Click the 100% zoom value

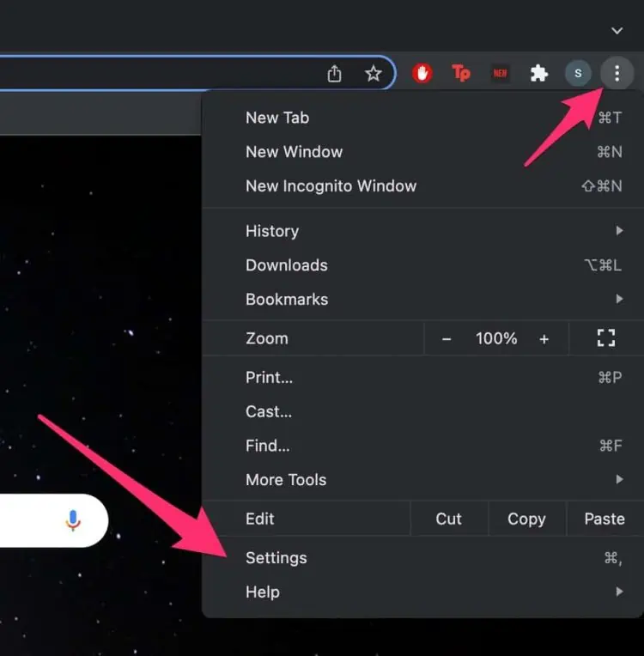(x=495, y=338)
